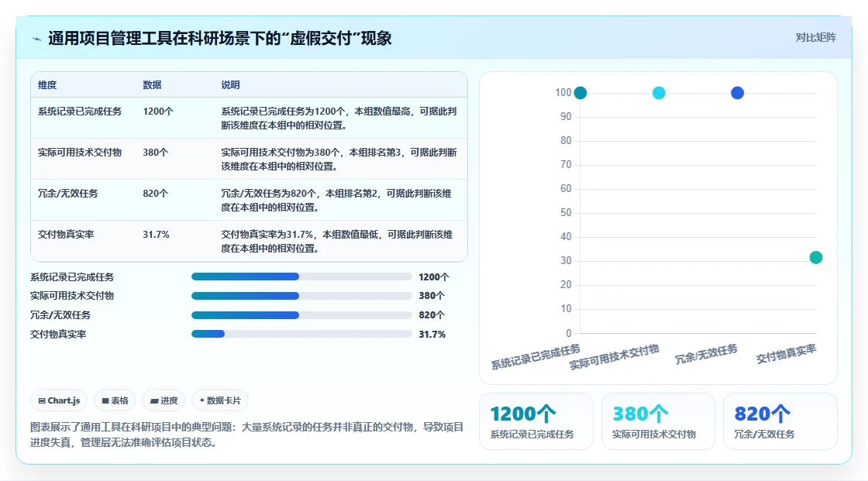This screenshot has height=481, width=868.
Task: Click the description starting 交付物真实率为31.7%
Action: point(337,242)
